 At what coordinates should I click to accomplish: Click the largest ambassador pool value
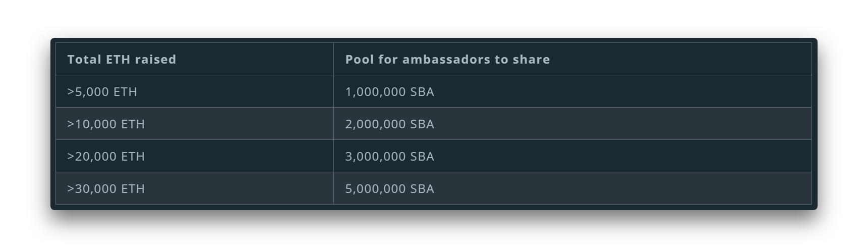(389, 188)
